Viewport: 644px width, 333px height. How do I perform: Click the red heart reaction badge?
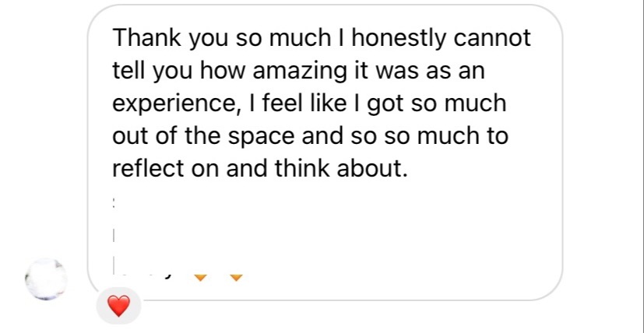click(118, 307)
